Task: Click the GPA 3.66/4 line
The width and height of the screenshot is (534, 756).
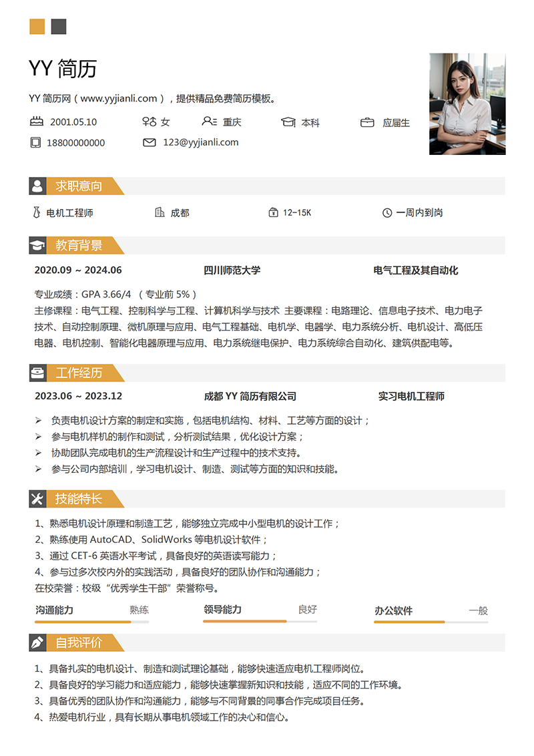Action: pyautogui.click(x=115, y=294)
